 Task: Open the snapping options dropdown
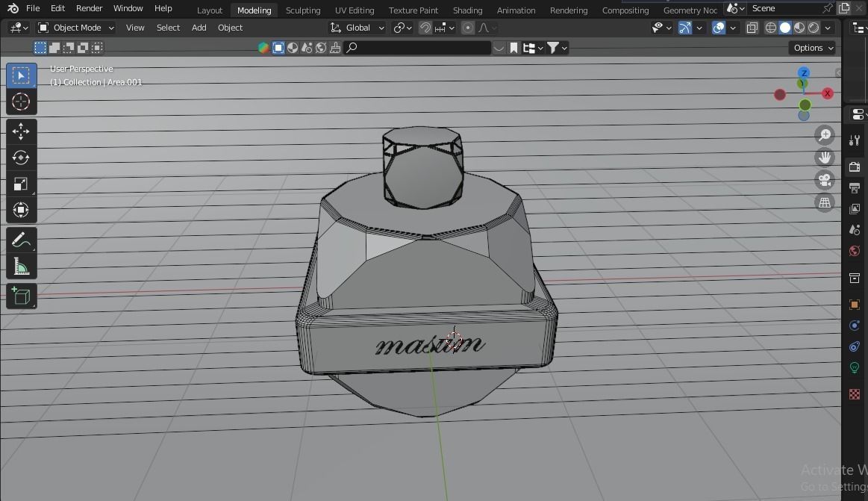(445, 28)
